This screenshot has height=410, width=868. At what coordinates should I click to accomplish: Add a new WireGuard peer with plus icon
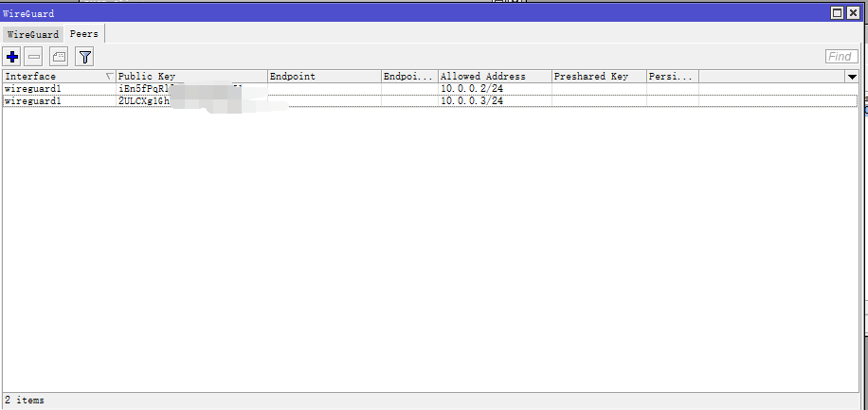[x=11, y=57]
